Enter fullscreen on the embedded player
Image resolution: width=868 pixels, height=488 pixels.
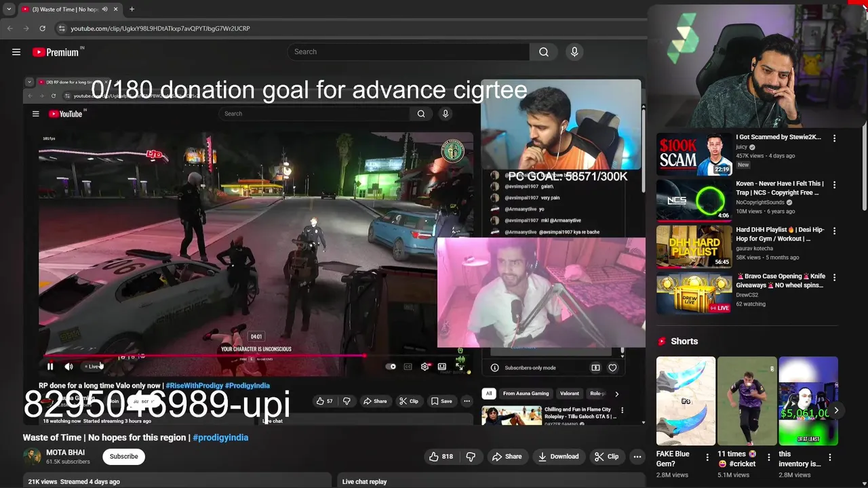(x=459, y=367)
